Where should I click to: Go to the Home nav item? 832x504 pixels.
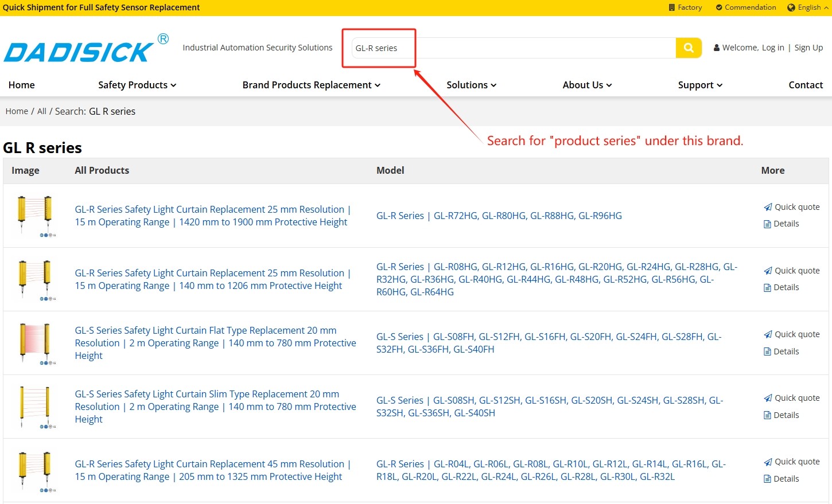[22, 85]
